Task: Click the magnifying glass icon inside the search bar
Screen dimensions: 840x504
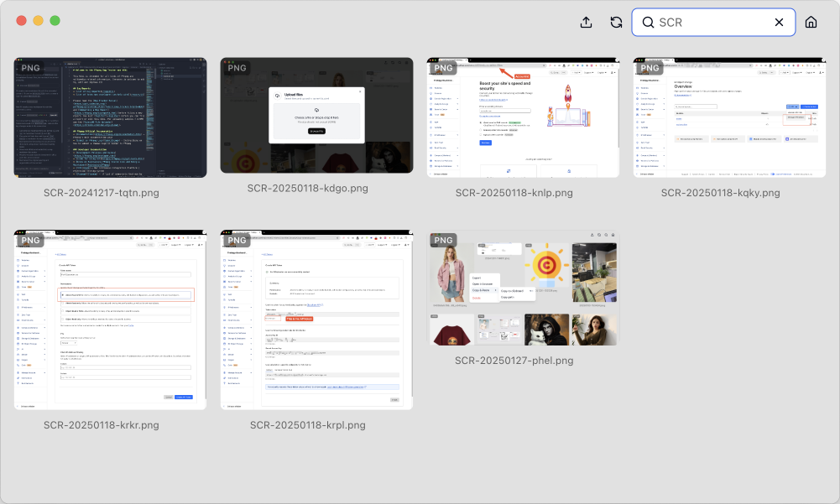Action: (648, 22)
